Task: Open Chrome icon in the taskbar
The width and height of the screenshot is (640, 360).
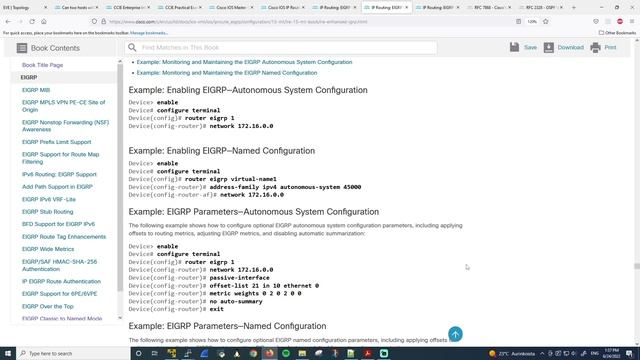Action: tap(253, 353)
